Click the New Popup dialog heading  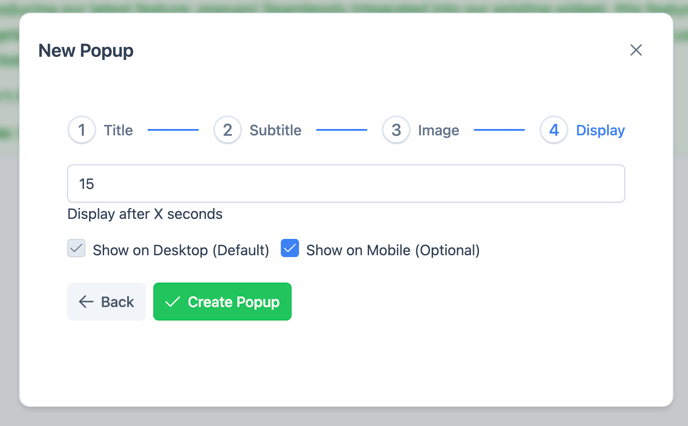coord(86,51)
